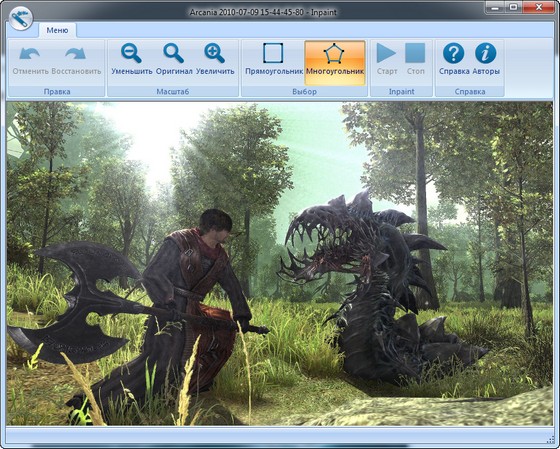
Task: Close the Inpaint window
Action: pyautogui.click(x=539, y=7)
